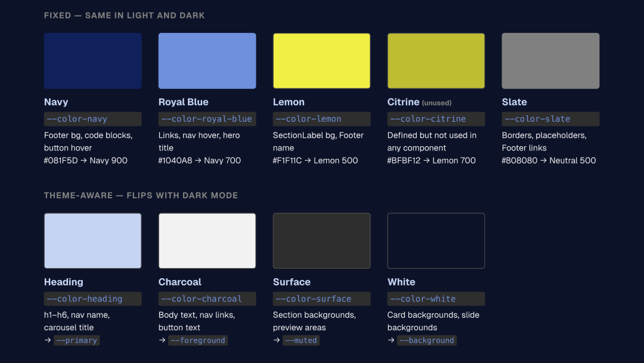The width and height of the screenshot is (644, 363).
Task: Click the '#F1F11C → Lemon 500' text
Action: [x=315, y=161]
